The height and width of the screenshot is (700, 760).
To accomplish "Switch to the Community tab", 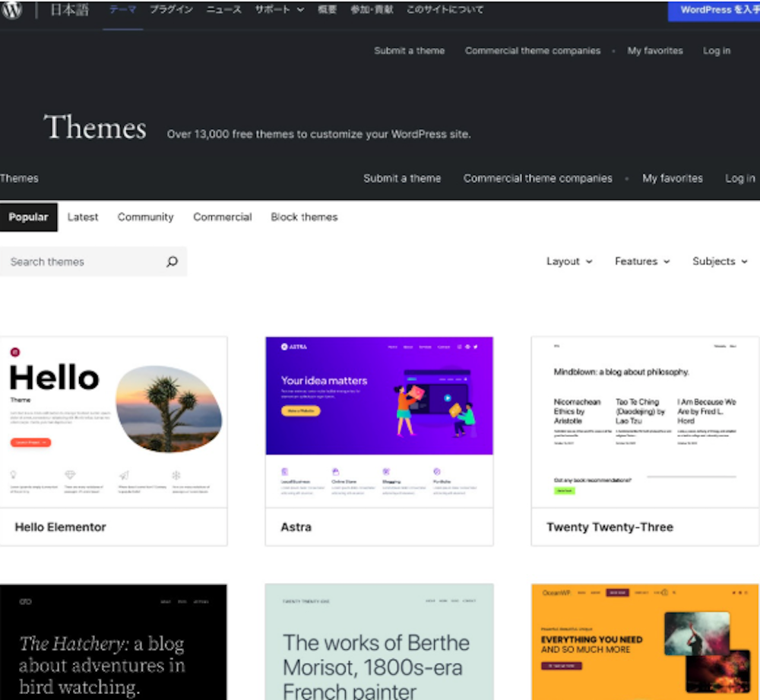I will [145, 217].
